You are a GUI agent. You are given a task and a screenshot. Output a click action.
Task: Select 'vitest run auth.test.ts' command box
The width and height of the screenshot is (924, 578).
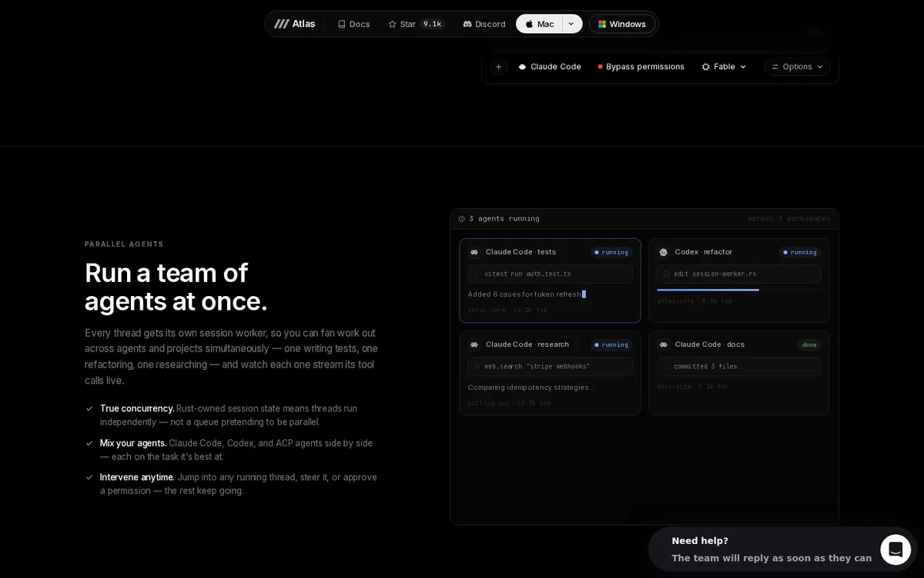coord(550,274)
